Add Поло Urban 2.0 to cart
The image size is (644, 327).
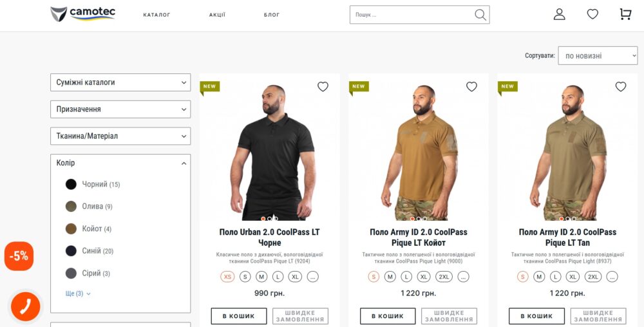tap(238, 316)
